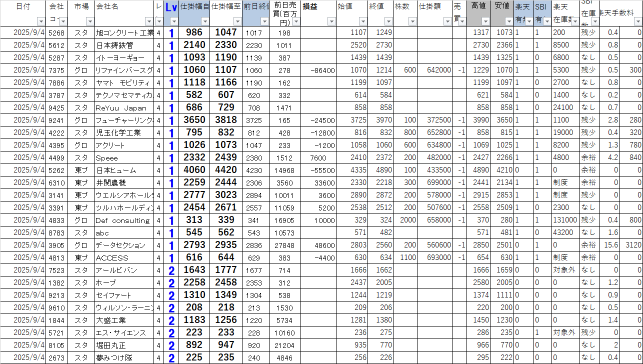Select company code cell 5268
Viewport: 643px width, 364px height.
coord(56,32)
